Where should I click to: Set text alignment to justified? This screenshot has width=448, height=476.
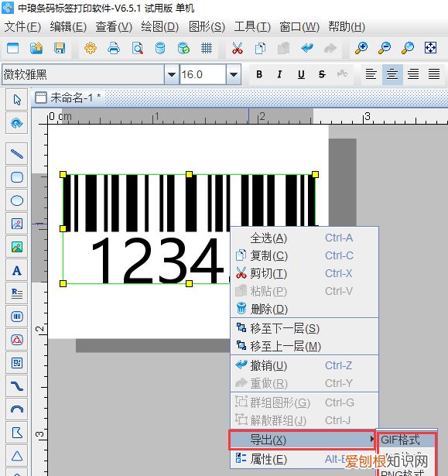click(434, 74)
